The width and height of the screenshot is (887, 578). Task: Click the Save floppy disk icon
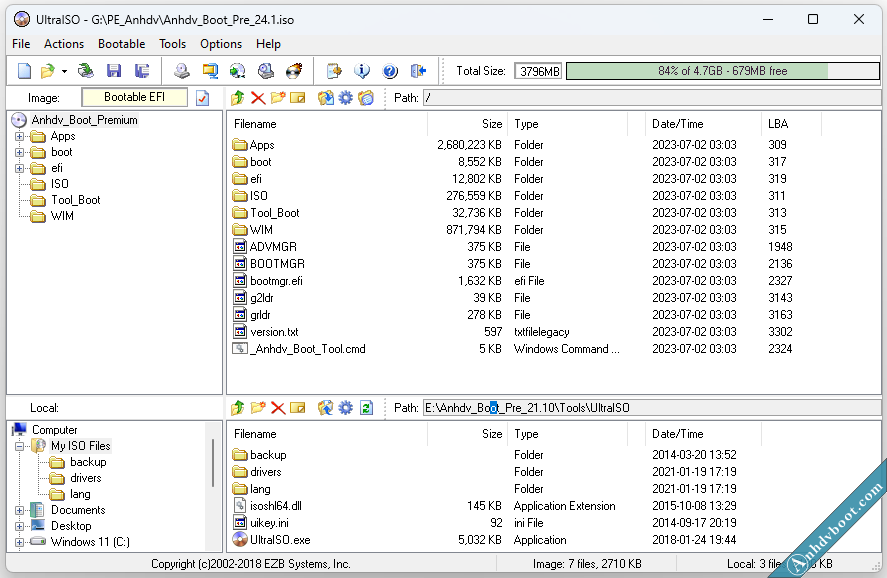(114, 71)
